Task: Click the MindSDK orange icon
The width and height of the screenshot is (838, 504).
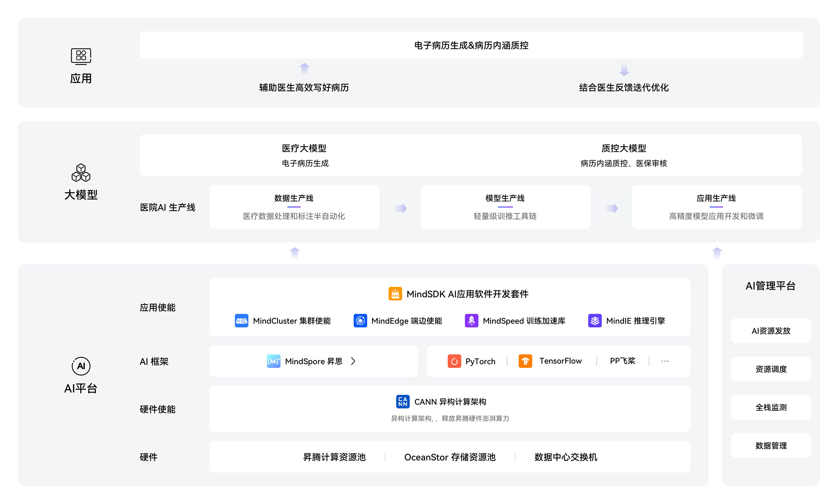Action: tap(395, 294)
